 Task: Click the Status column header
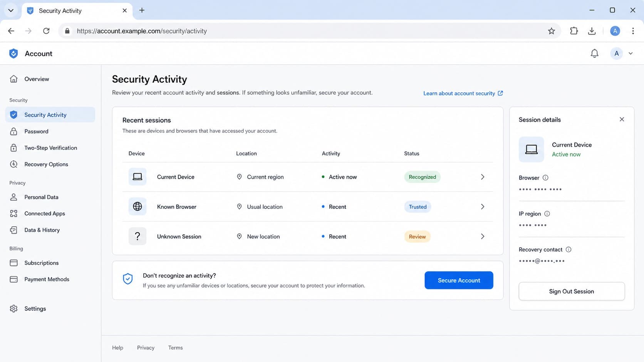pos(411,153)
